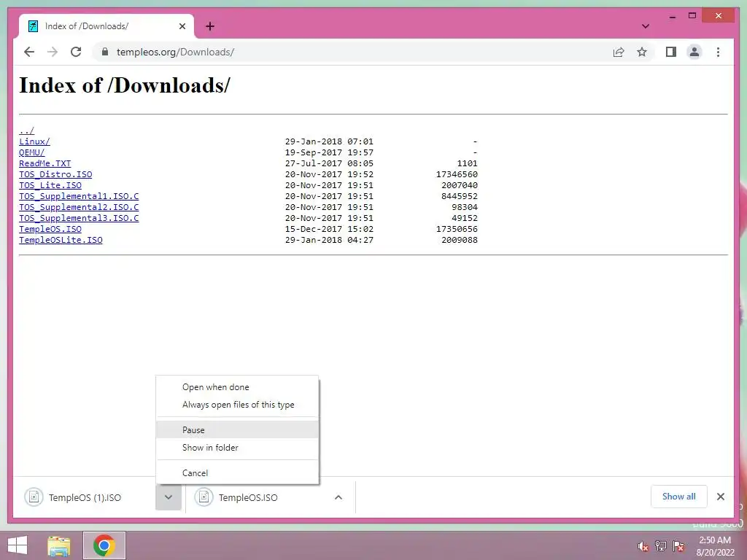The height and width of the screenshot is (560, 747).
Task: Click network tray icon
Action: pyautogui.click(x=660, y=546)
